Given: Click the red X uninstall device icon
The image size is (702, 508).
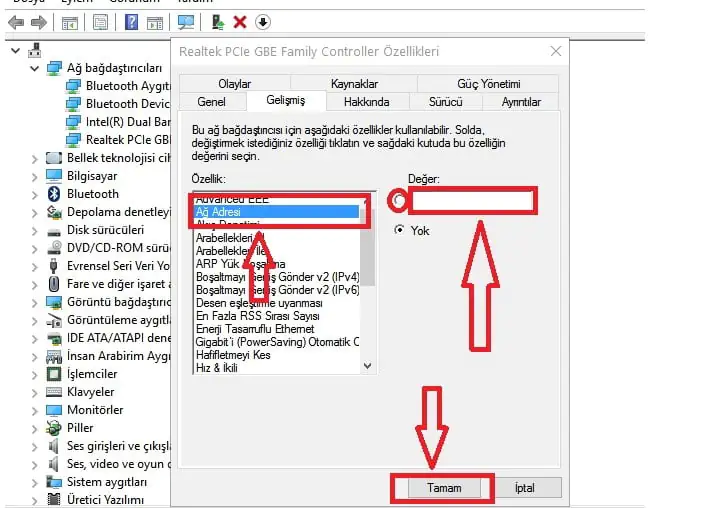Looking at the screenshot, I should (x=240, y=22).
